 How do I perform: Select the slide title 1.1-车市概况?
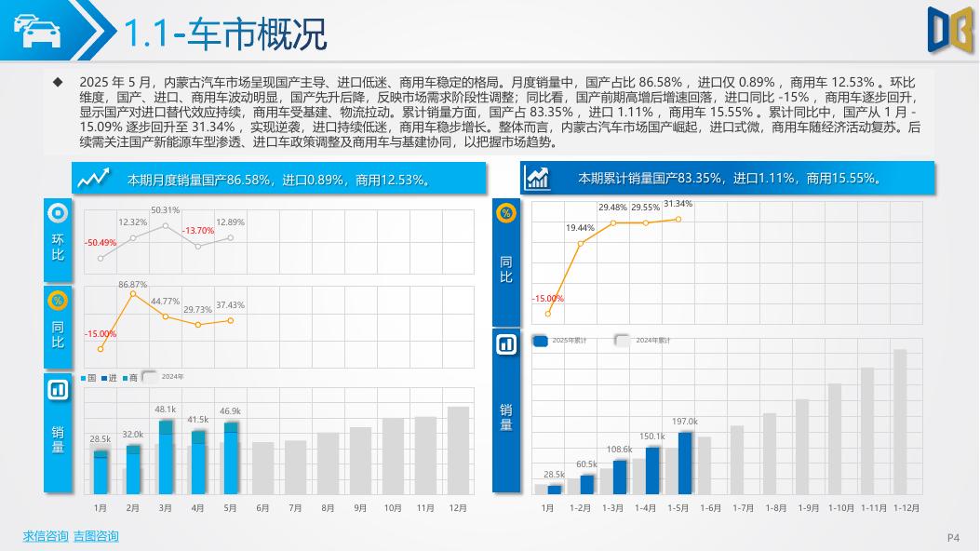click(225, 34)
